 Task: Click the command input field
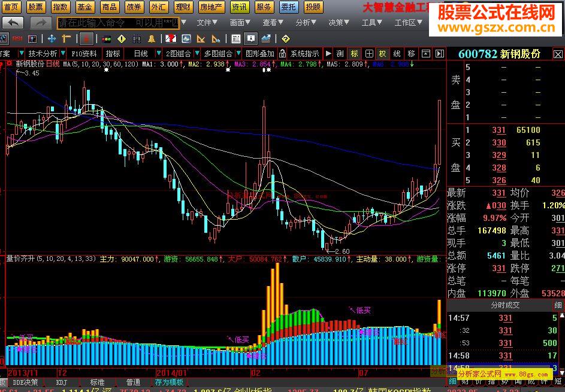coord(117,23)
